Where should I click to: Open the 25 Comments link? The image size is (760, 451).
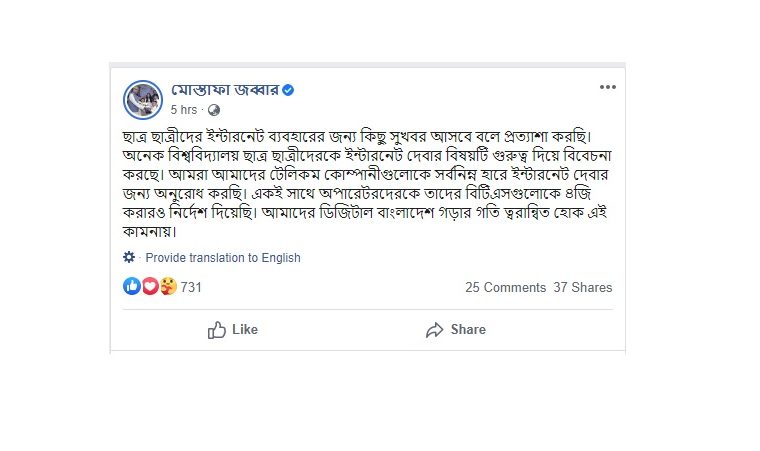(505, 287)
